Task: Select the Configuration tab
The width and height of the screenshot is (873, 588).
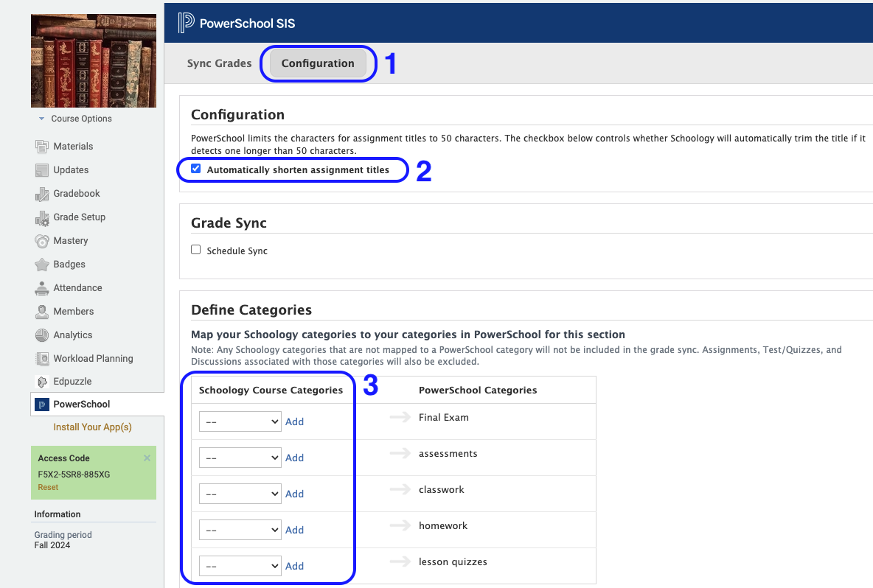Action: click(318, 63)
